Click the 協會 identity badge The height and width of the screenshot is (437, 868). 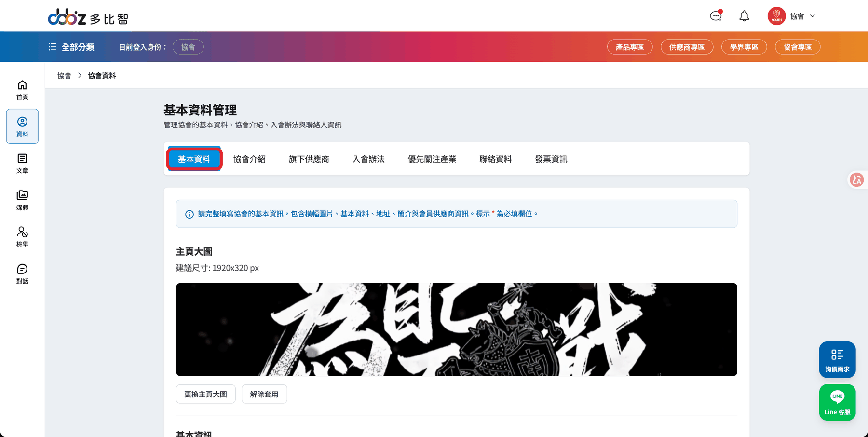click(188, 47)
